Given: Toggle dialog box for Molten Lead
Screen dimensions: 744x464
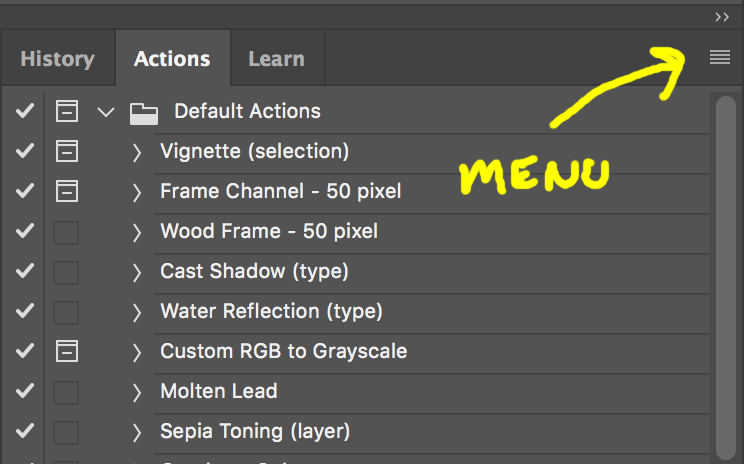Looking at the screenshot, I should click(66, 392).
